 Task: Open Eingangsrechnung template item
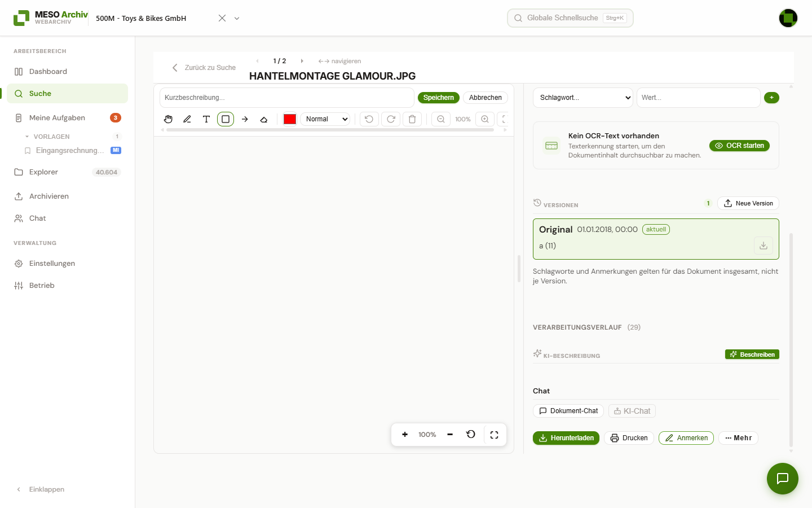(x=72, y=151)
